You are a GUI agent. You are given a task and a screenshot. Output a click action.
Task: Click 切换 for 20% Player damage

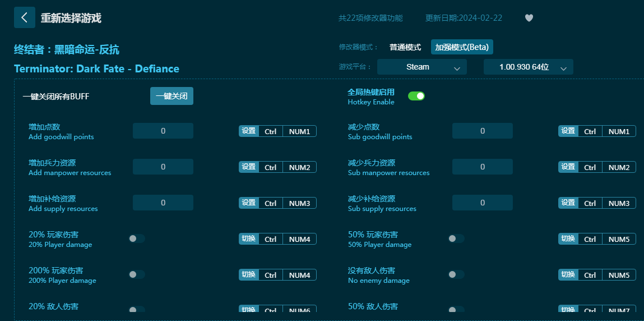pos(249,239)
